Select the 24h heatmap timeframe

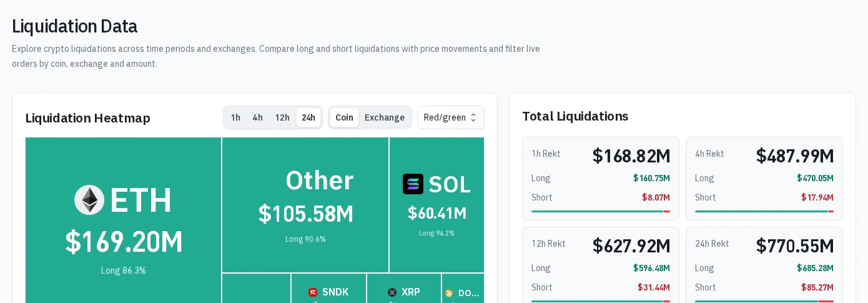pos(308,117)
